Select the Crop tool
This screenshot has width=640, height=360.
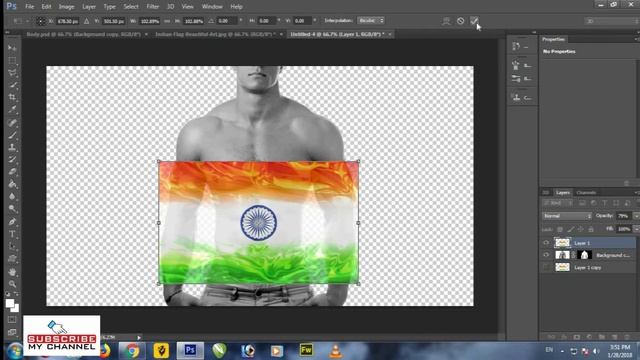click(12, 97)
